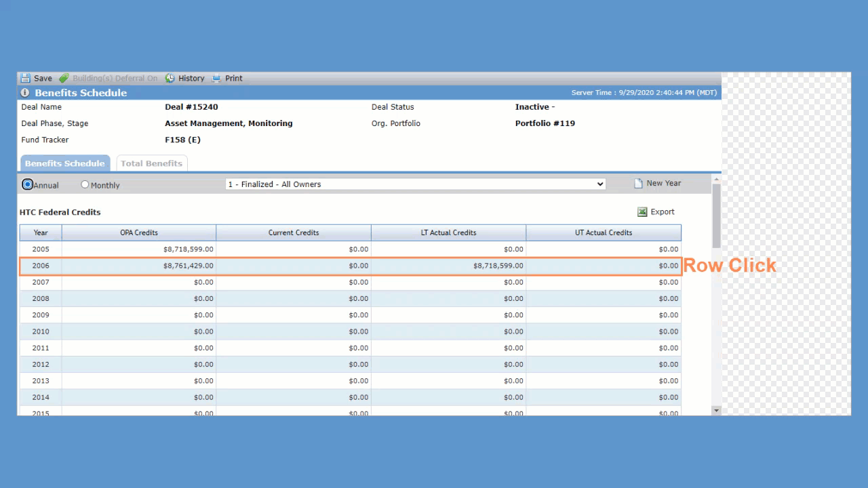868x488 pixels.
Task: Click the HTC Federal Credits heading
Action: [60, 212]
